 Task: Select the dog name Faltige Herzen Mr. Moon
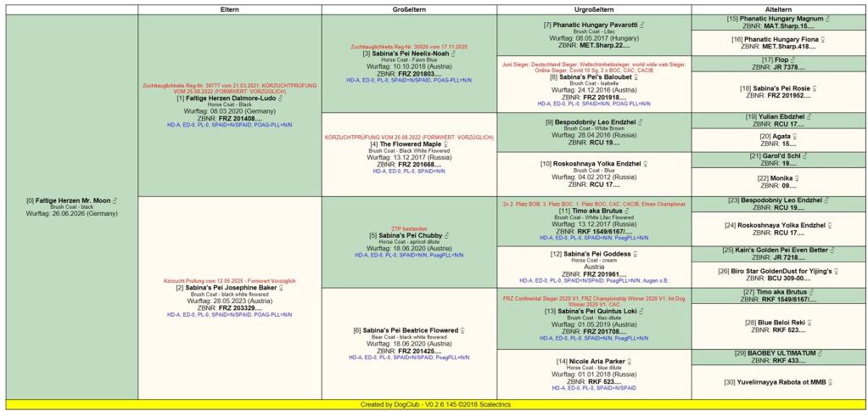coord(74,200)
